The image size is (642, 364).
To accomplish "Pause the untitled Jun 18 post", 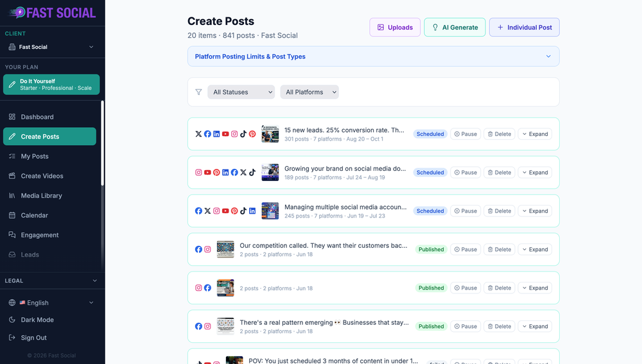I will (x=465, y=288).
